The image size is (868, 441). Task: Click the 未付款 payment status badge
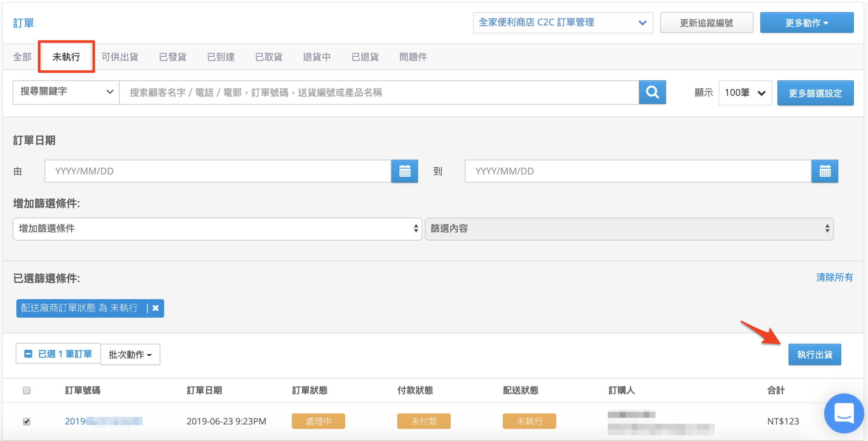coord(424,421)
